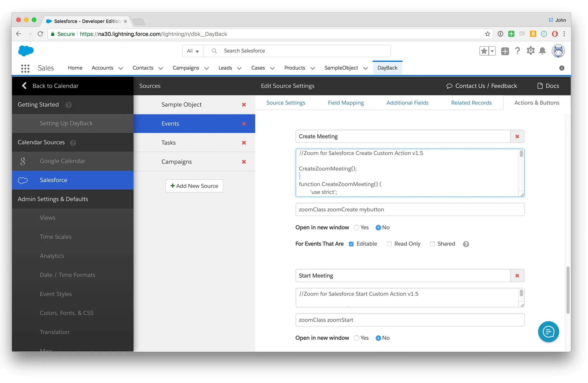
Task: Select Yes for Start Meeting new window
Action: click(356, 338)
